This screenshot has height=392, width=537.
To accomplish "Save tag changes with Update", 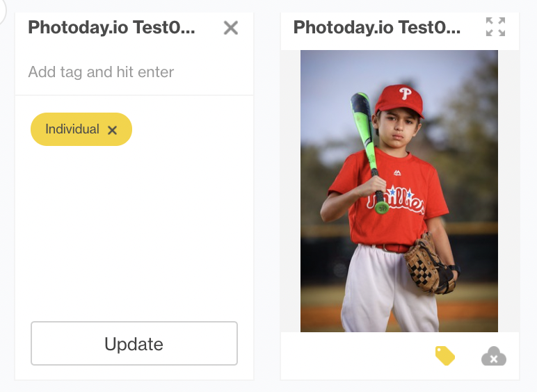I will (134, 343).
